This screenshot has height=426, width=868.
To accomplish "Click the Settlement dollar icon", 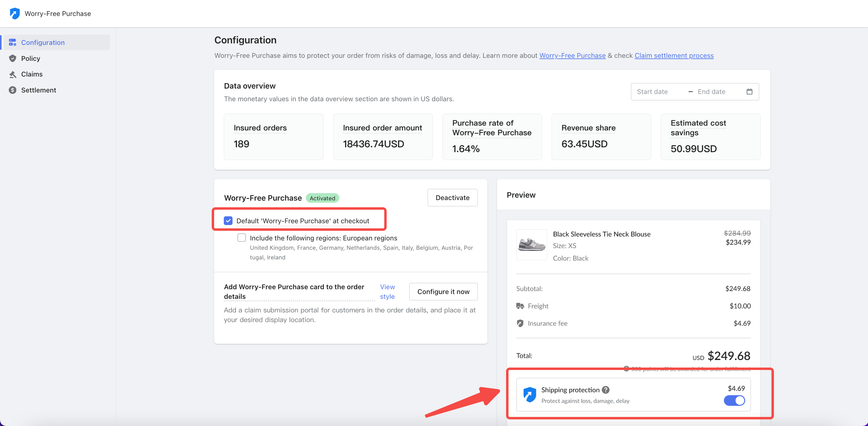I will tap(12, 90).
